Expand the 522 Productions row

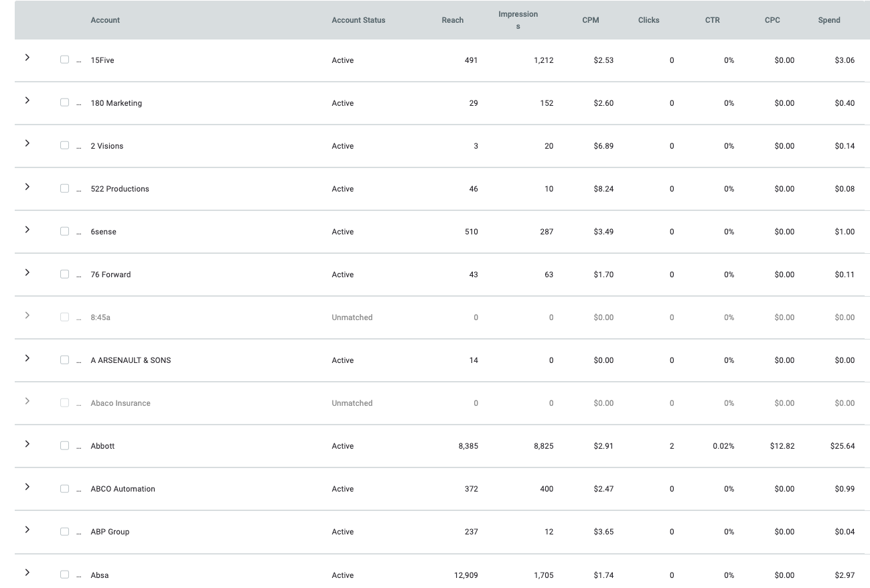click(x=27, y=187)
